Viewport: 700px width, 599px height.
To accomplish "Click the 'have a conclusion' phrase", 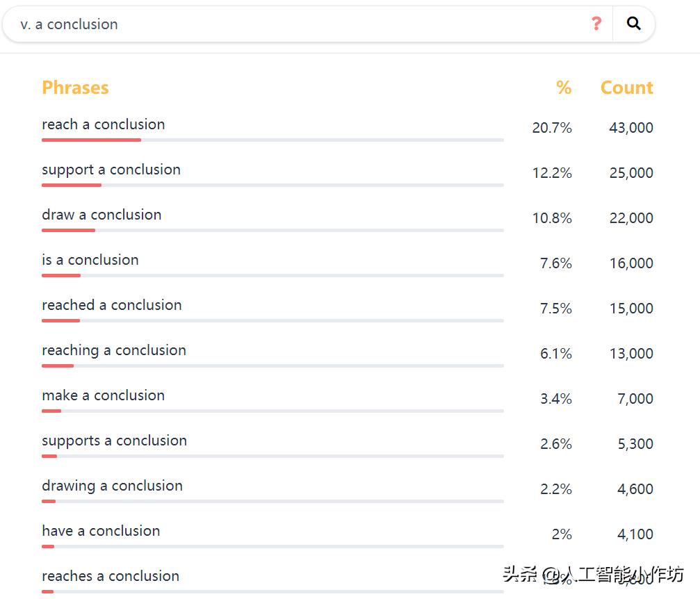I will pos(101,532).
